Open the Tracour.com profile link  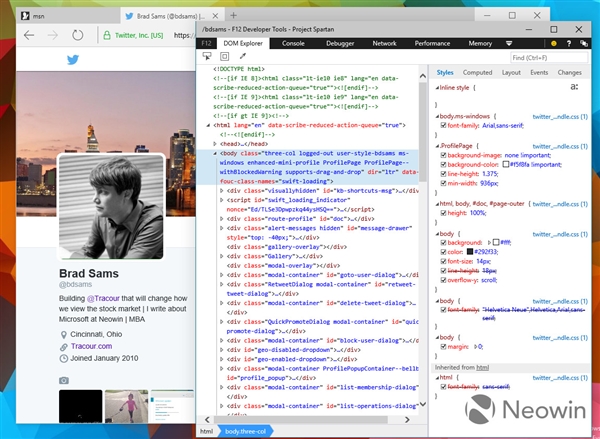pos(89,346)
